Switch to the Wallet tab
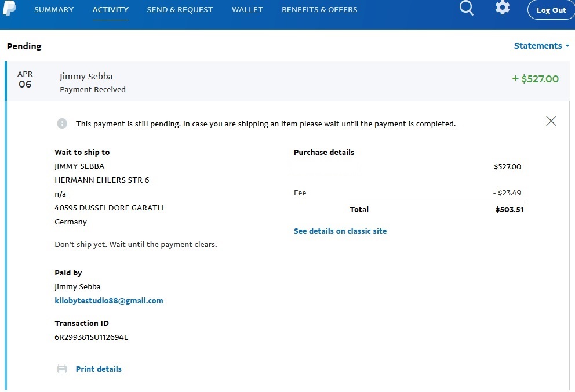Image resolution: width=575 pixels, height=392 pixels. 247,9
